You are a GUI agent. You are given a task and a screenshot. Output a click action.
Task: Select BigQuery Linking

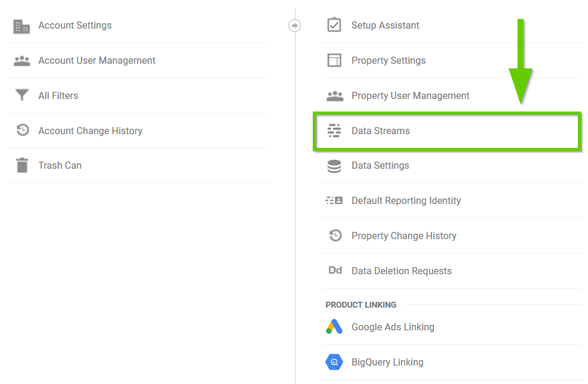pyautogui.click(x=387, y=362)
